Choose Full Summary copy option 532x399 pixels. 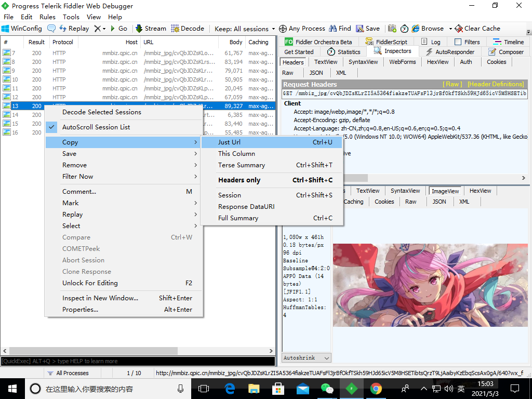(x=272, y=218)
